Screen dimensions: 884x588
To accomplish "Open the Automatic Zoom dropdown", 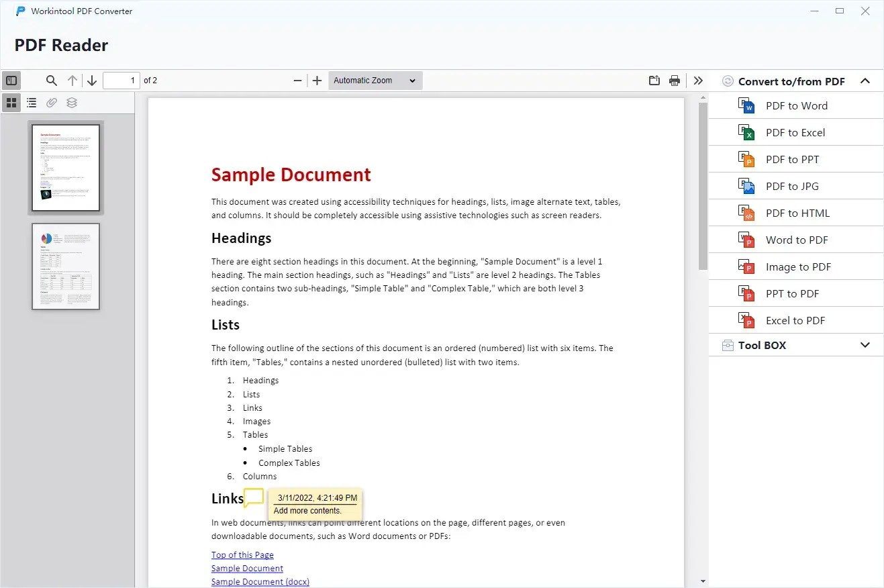I will coord(375,80).
